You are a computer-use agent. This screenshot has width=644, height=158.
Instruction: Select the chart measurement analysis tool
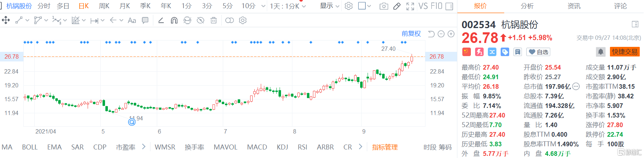point(76,20)
